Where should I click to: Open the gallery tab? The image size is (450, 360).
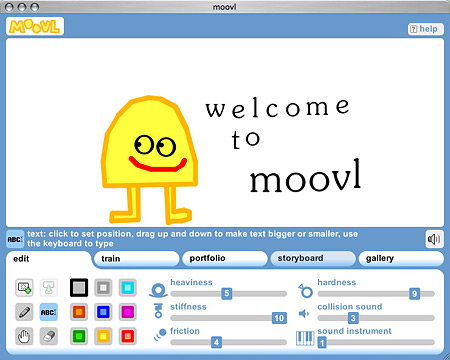401,258
